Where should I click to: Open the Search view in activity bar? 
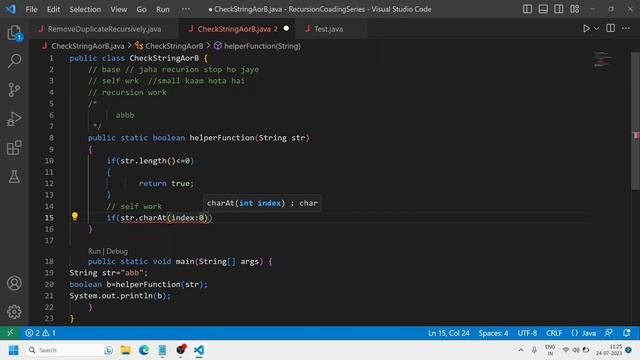[14, 61]
